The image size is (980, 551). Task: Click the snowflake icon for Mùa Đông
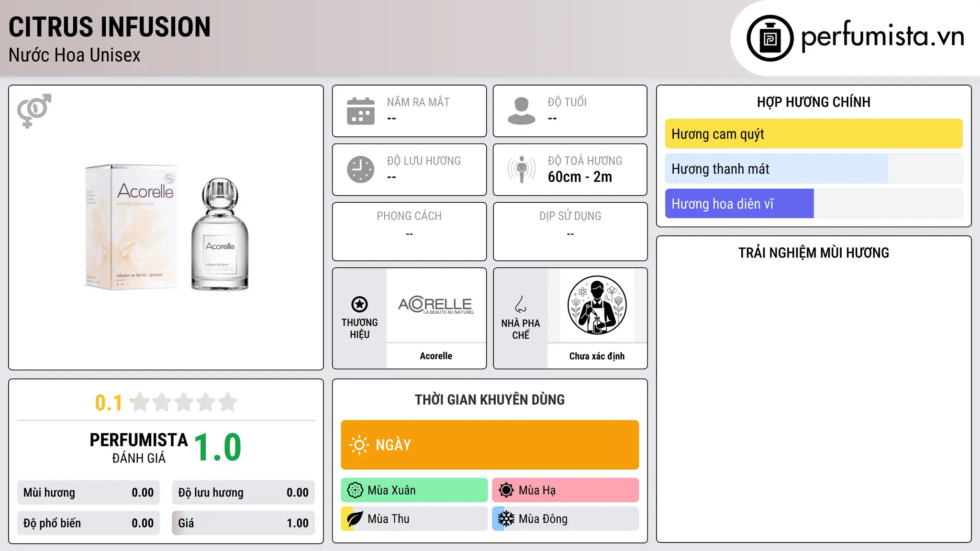click(506, 519)
